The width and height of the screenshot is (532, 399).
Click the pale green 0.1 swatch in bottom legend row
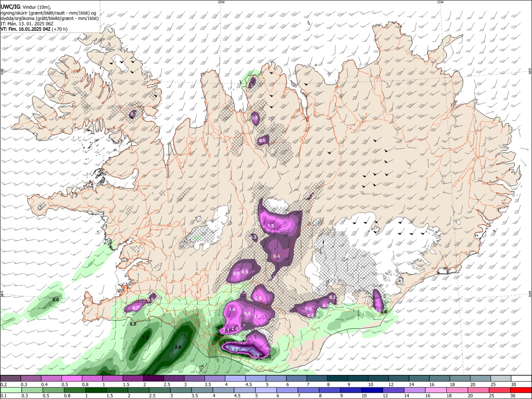[10, 390]
